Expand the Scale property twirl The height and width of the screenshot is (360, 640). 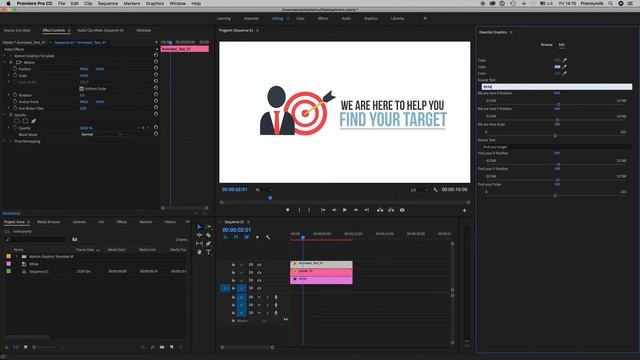click(9, 76)
